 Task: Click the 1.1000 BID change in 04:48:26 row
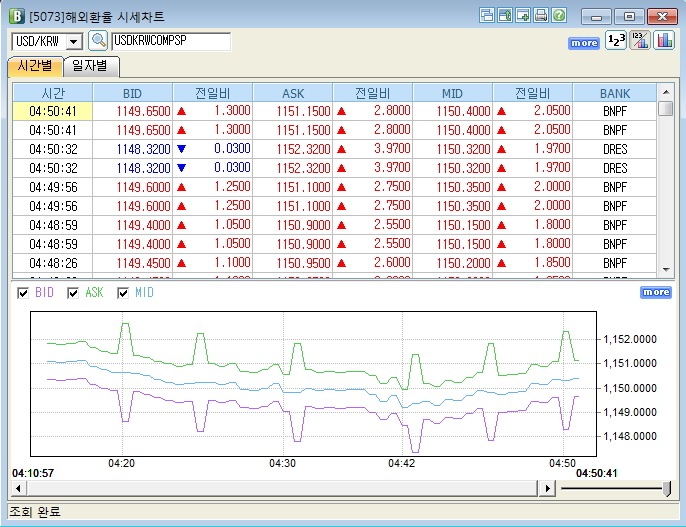232,262
